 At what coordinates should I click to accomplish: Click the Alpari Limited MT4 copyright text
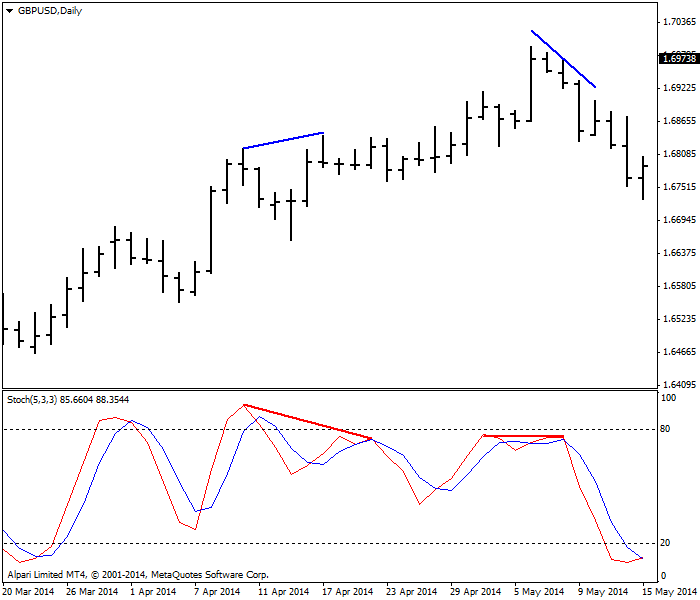pos(138,575)
